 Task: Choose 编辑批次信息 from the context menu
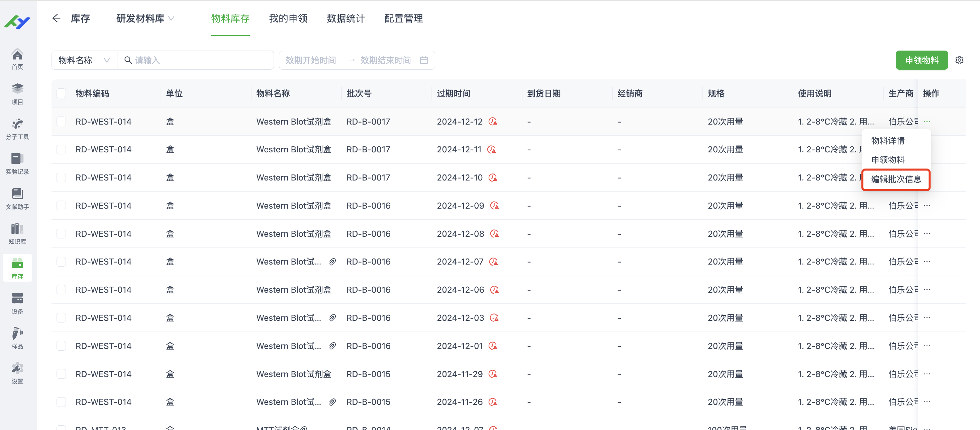pyautogui.click(x=896, y=179)
